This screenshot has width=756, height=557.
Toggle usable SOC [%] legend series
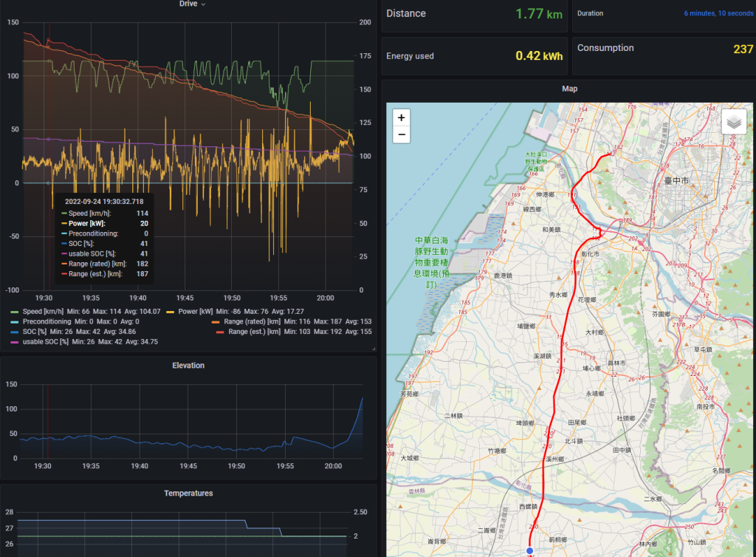coord(46,342)
